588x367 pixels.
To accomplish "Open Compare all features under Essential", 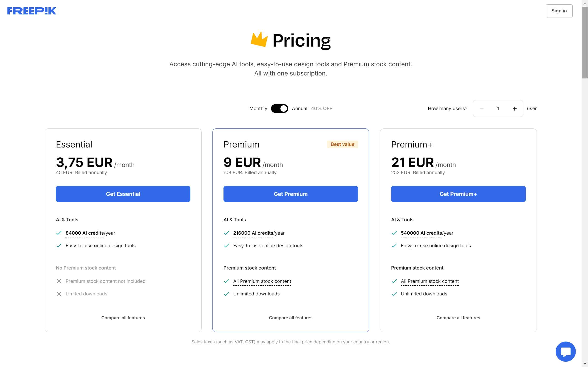I will (123, 318).
